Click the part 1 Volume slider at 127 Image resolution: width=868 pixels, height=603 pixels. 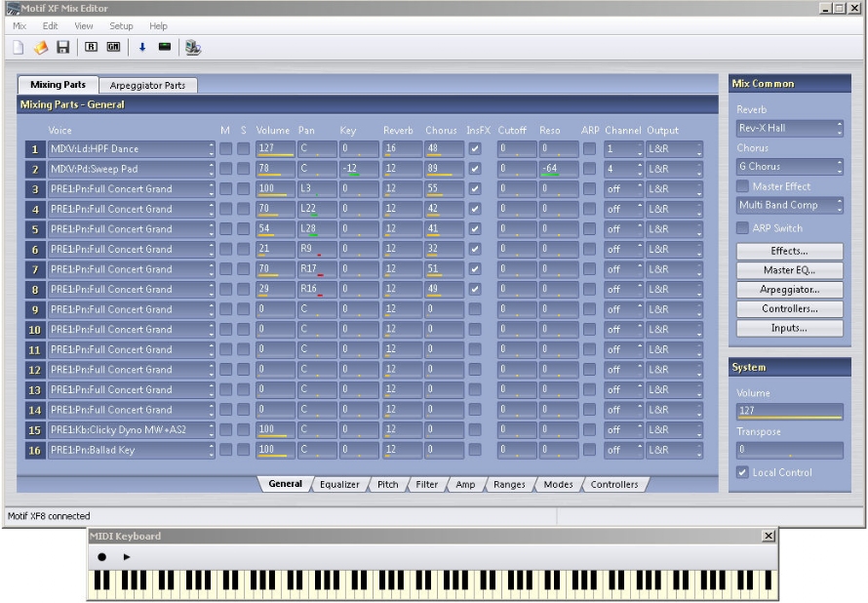(x=275, y=148)
